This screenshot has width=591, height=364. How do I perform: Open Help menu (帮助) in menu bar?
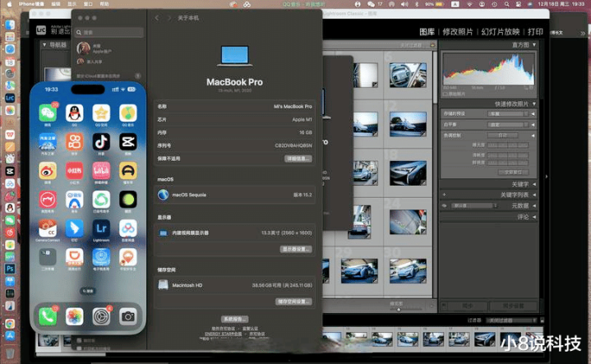tap(104, 4)
